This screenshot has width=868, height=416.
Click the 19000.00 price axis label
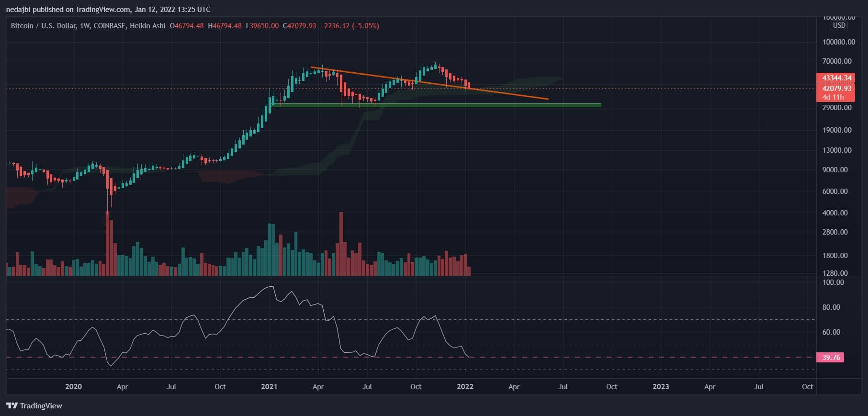click(x=837, y=130)
